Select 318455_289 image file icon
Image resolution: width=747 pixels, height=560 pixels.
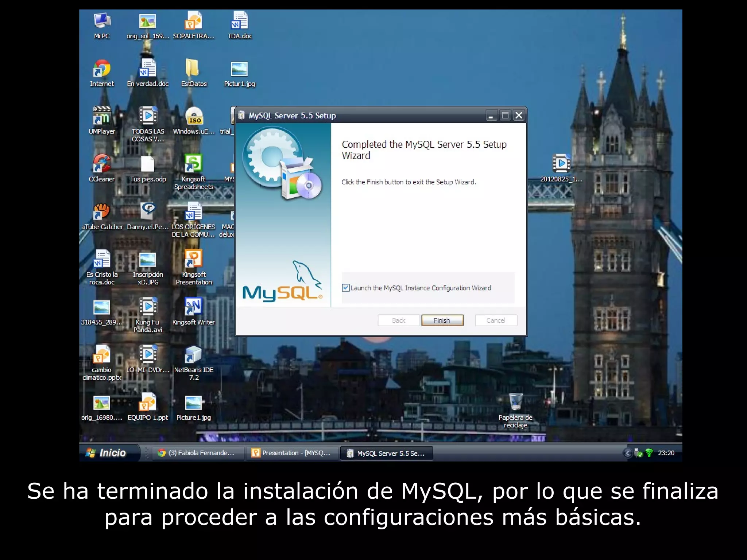click(102, 307)
